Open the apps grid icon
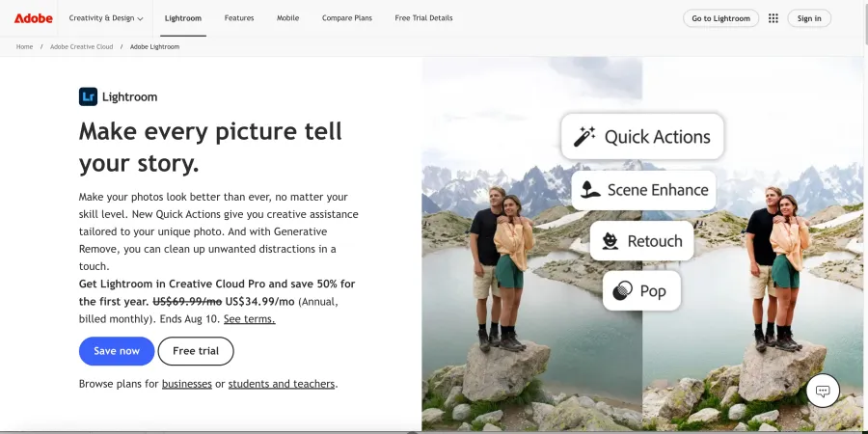The width and height of the screenshot is (868, 434). point(773,18)
